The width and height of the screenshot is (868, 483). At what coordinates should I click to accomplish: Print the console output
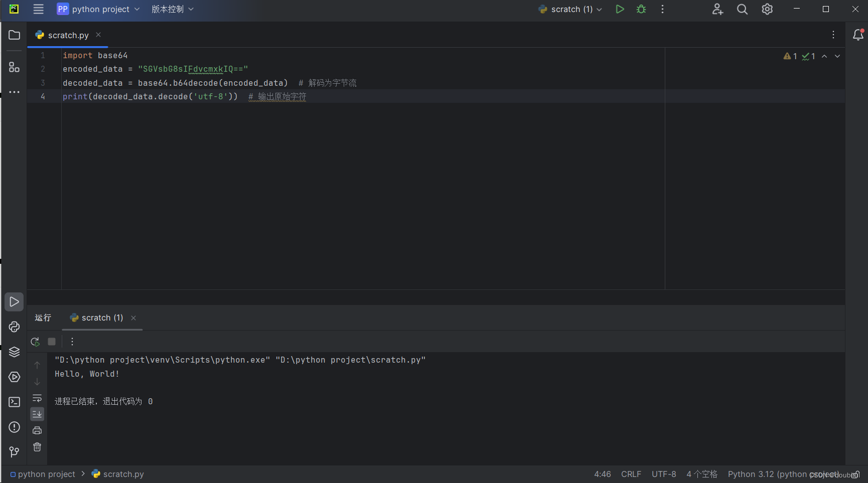(x=37, y=430)
